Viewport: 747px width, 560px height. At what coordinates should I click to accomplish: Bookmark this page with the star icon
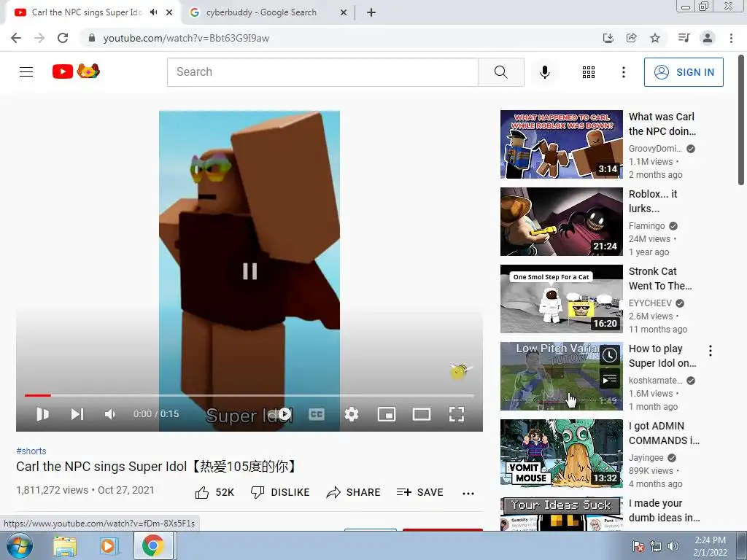(655, 38)
